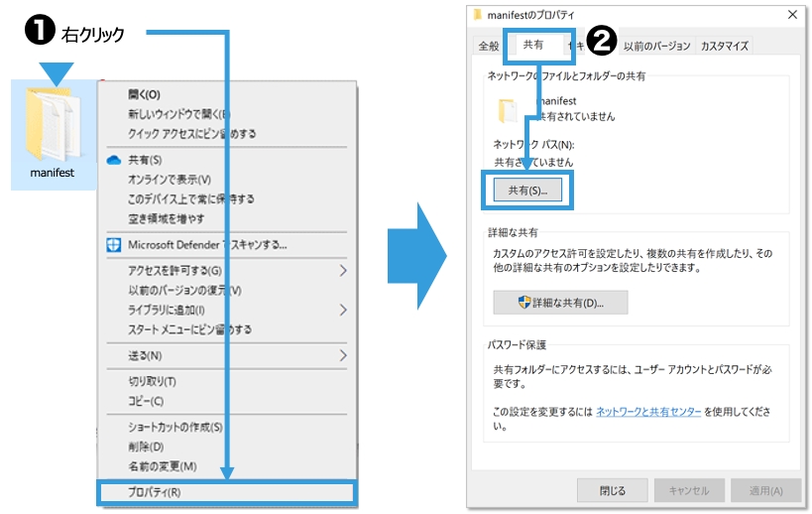This screenshot has width=812, height=514.
Task: Switch to the カスタマイズ tab
Action: (x=725, y=46)
